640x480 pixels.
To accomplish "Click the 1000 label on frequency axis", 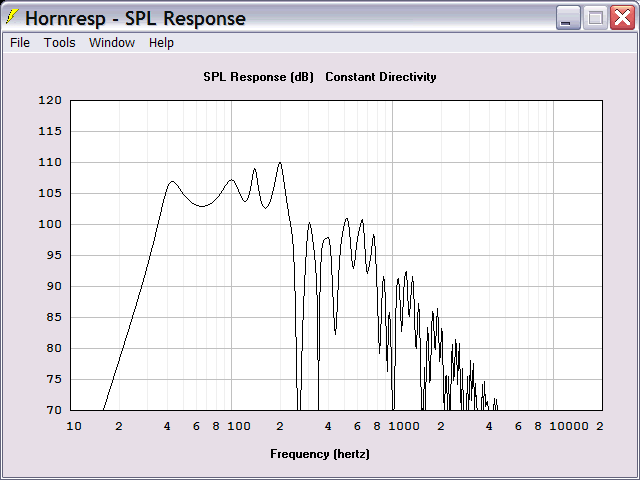I will [x=404, y=427].
